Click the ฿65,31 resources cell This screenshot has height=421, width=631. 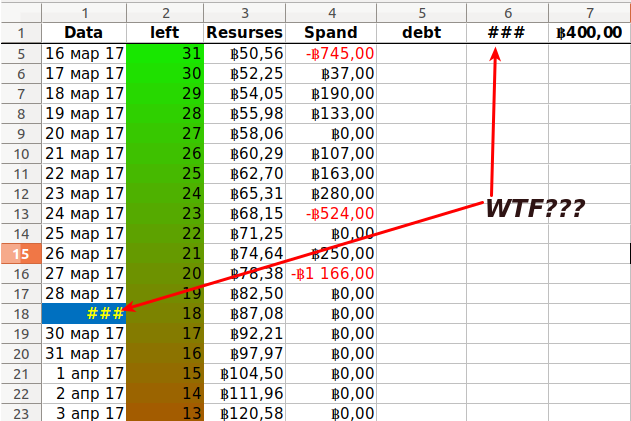pos(244,194)
